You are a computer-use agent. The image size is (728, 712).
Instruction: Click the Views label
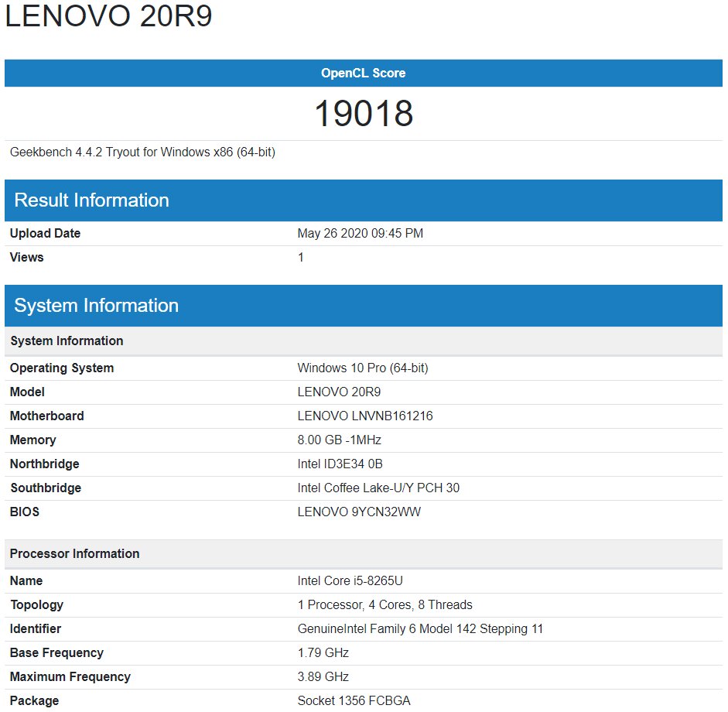26,257
